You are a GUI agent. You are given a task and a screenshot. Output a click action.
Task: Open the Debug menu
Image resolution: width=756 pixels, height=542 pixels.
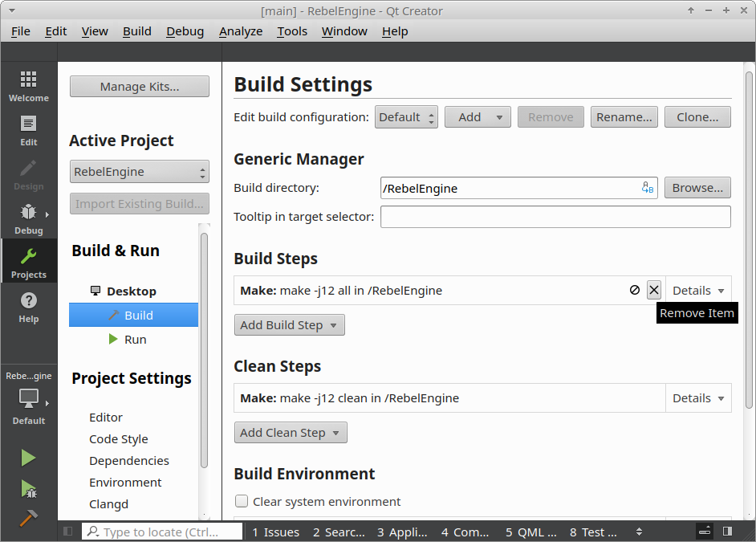[x=185, y=31]
